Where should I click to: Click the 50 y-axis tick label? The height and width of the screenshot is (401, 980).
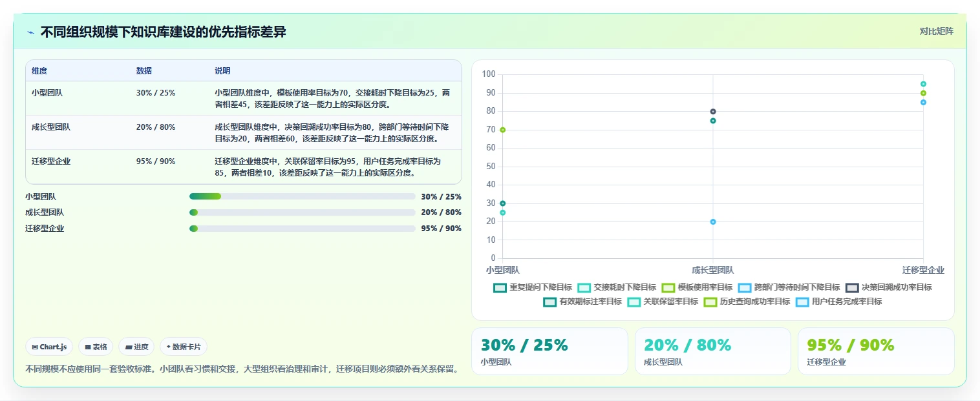[491, 167]
